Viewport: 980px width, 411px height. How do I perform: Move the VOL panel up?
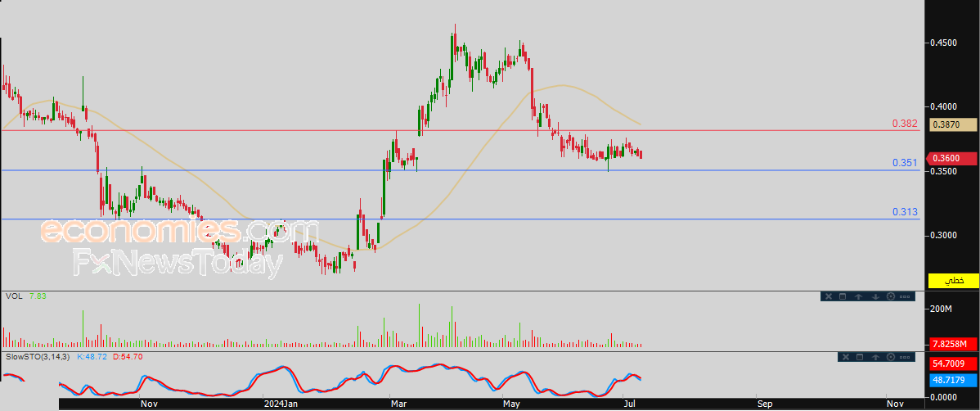(858, 296)
